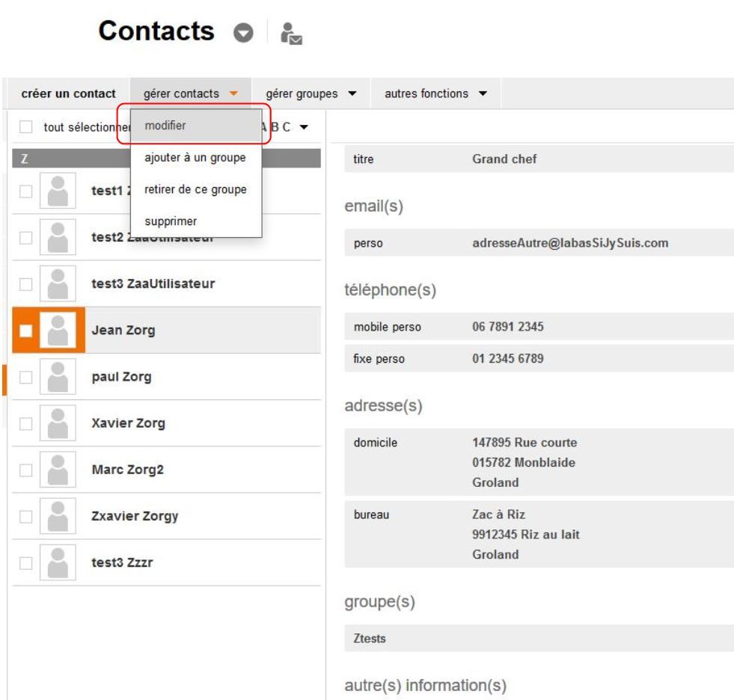This screenshot has width=734, height=700.
Task: Open the A B C alphabet filter dropdown
Action: [285, 127]
